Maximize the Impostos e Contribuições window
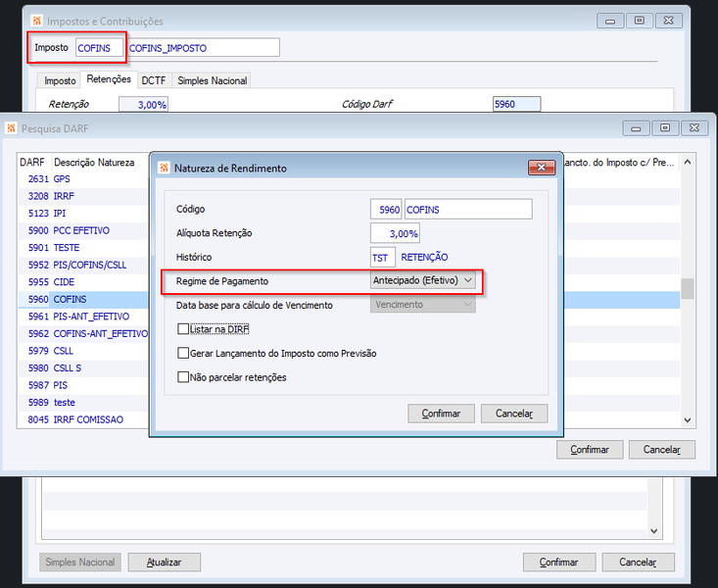Viewport: 718px width, 588px height. (x=640, y=21)
